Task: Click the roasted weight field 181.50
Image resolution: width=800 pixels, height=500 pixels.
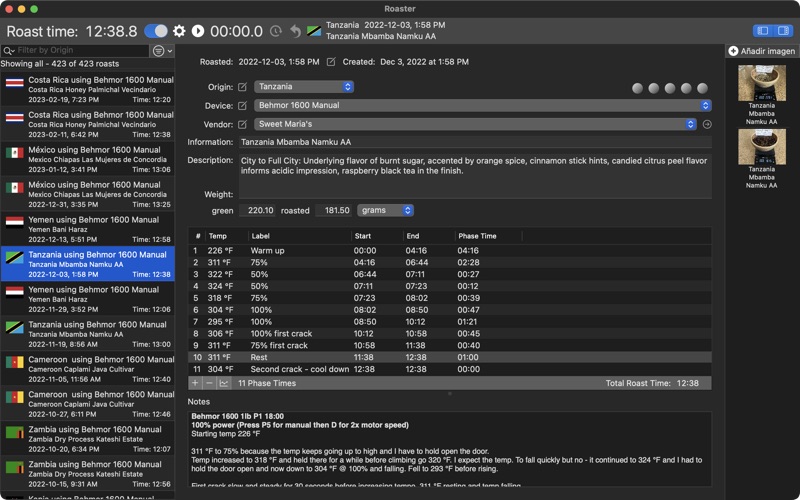Action: point(333,210)
